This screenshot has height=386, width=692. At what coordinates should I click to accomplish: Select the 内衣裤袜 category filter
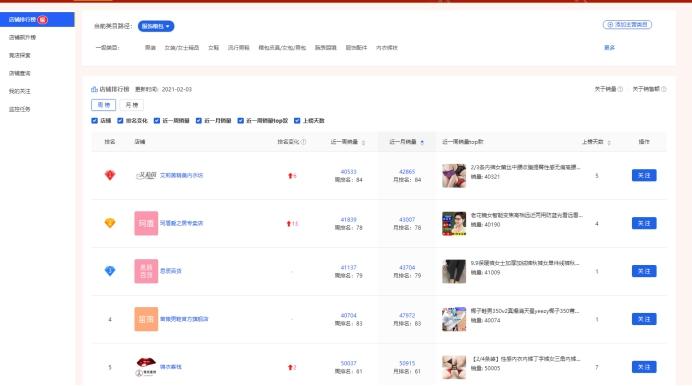pos(387,48)
